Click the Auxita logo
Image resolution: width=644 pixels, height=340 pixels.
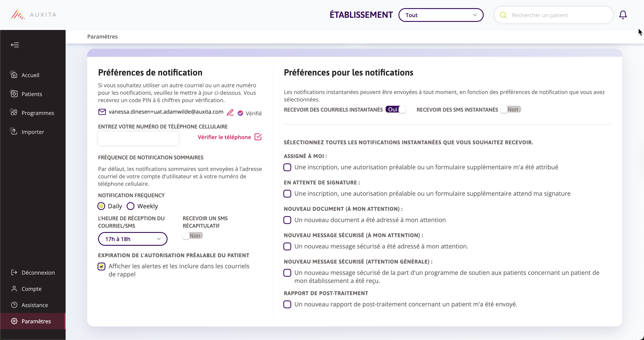click(34, 14)
